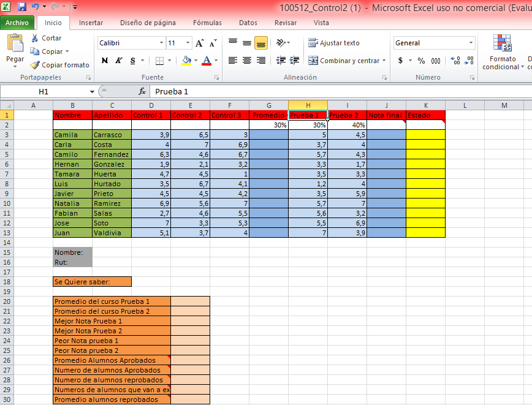Switch to the Diseño de página tab
Viewport: 532px width, 405px height.
148,23
